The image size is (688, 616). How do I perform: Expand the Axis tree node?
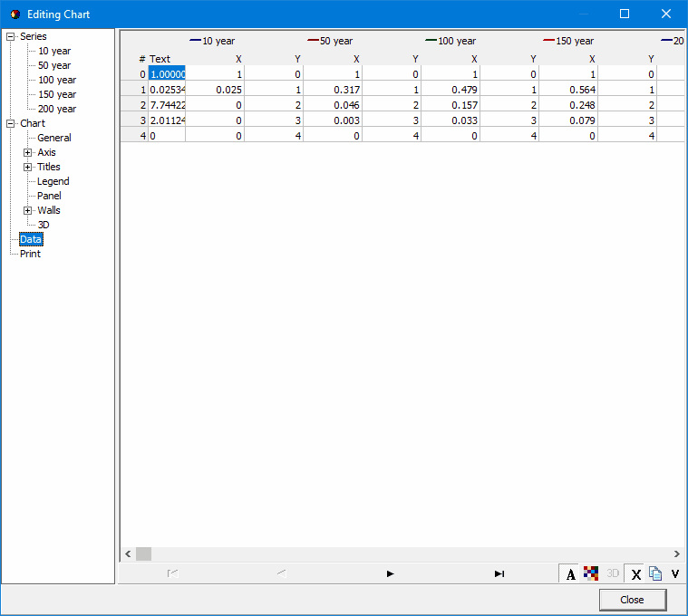pyautogui.click(x=28, y=153)
